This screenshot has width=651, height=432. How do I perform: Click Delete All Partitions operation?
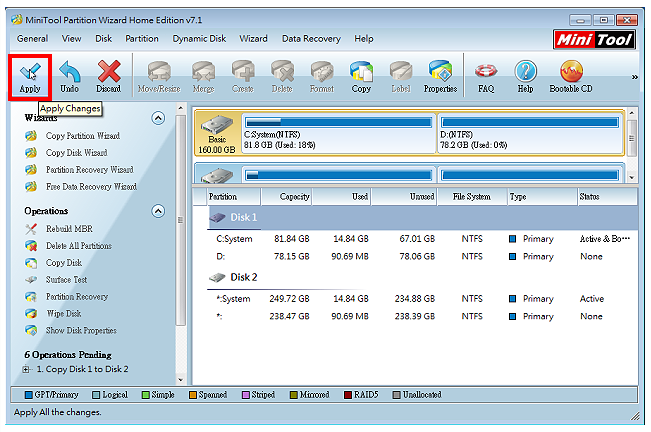click(x=78, y=246)
